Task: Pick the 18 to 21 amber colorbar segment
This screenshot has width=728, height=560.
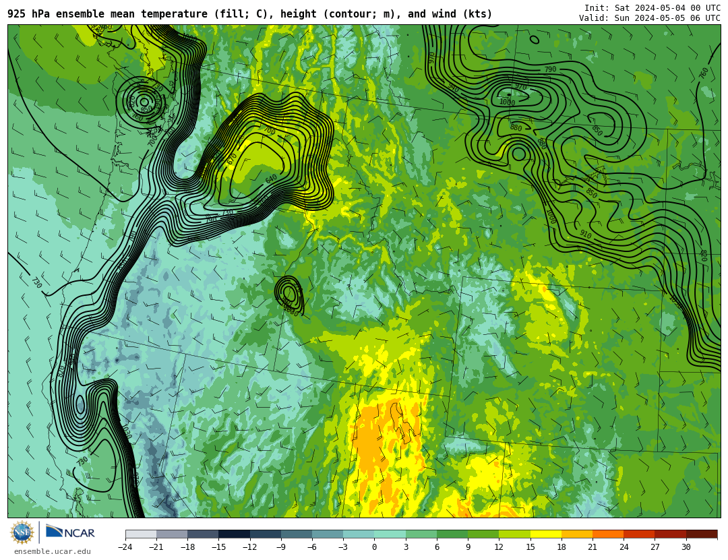Action: [576, 534]
